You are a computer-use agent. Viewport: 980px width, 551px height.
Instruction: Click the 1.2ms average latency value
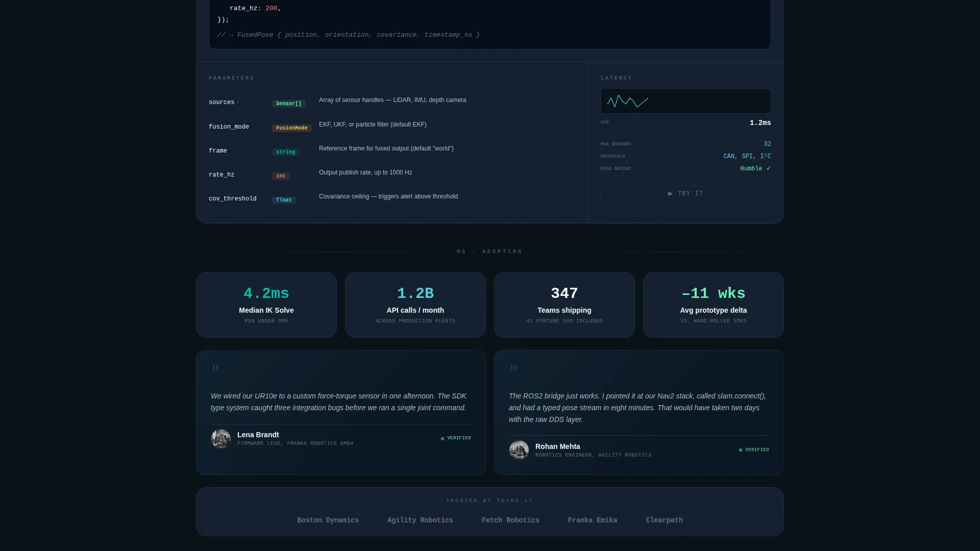pyautogui.click(x=760, y=123)
